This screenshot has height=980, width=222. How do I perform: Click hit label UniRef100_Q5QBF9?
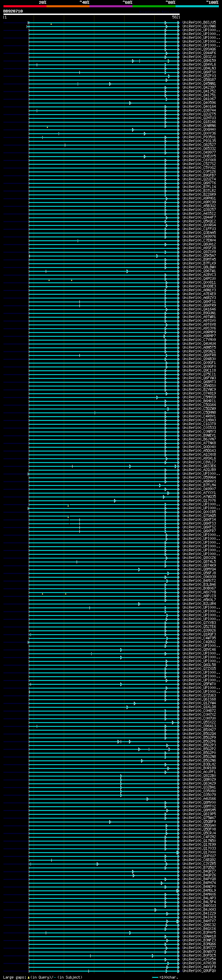click(x=199, y=822)
